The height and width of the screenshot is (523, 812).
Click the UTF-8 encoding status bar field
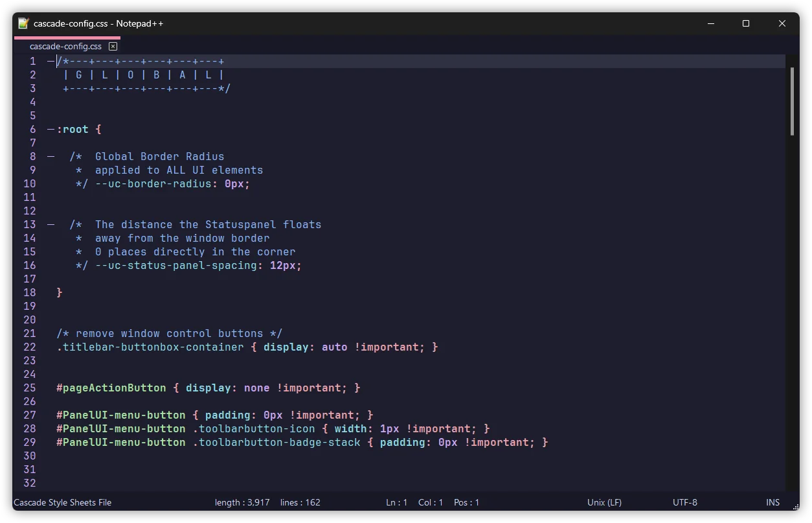click(684, 502)
